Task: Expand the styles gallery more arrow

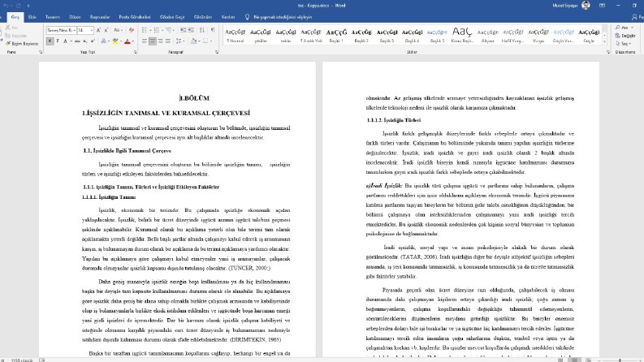Action: tap(604, 42)
